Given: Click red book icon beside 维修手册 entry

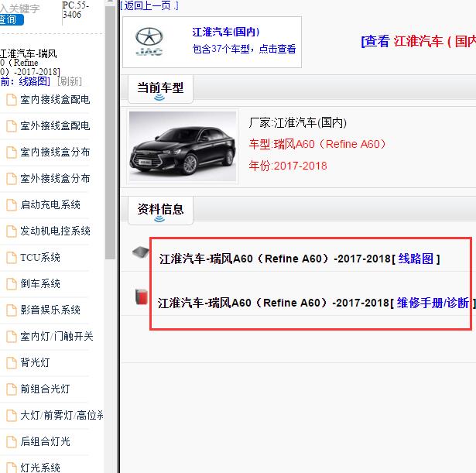Looking at the screenshot, I should [x=142, y=296].
